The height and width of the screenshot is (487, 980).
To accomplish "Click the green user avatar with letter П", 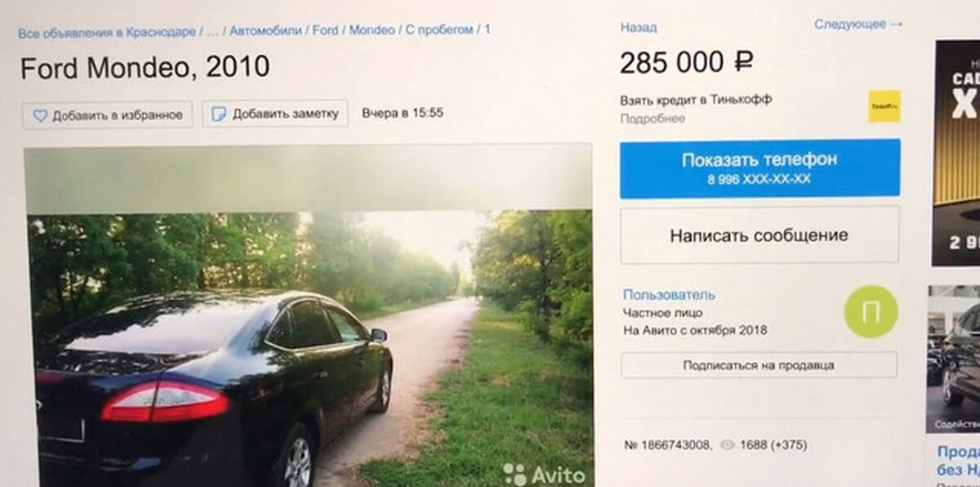I will point(871,312).
